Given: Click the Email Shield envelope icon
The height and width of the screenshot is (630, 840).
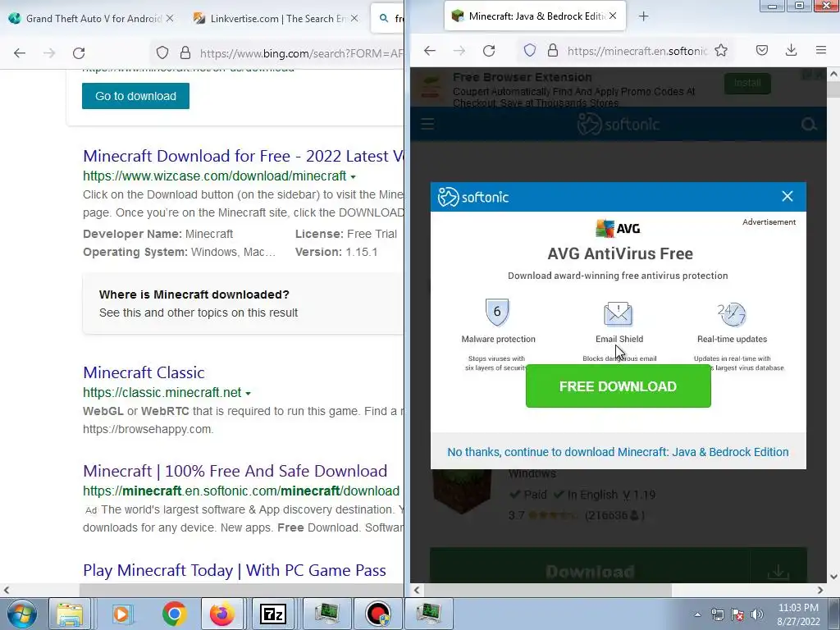Looking at the screenshot, I should click(619, 313).
